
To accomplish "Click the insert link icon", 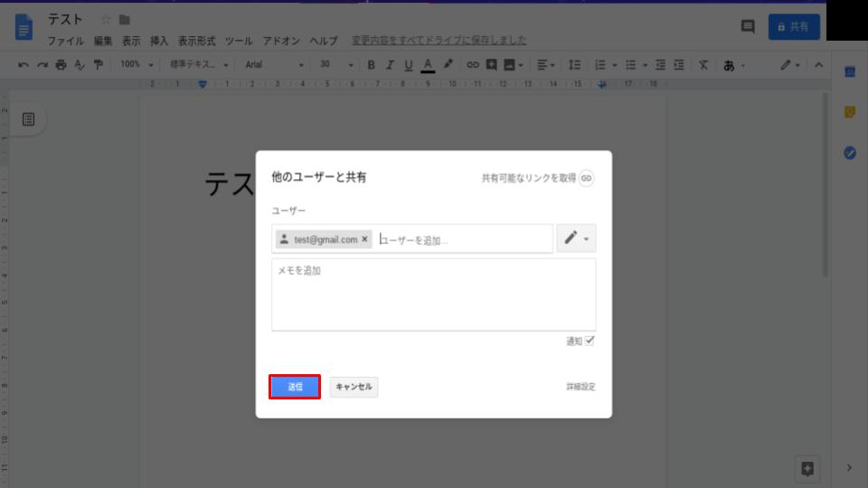I will click(x=472, y=65).
